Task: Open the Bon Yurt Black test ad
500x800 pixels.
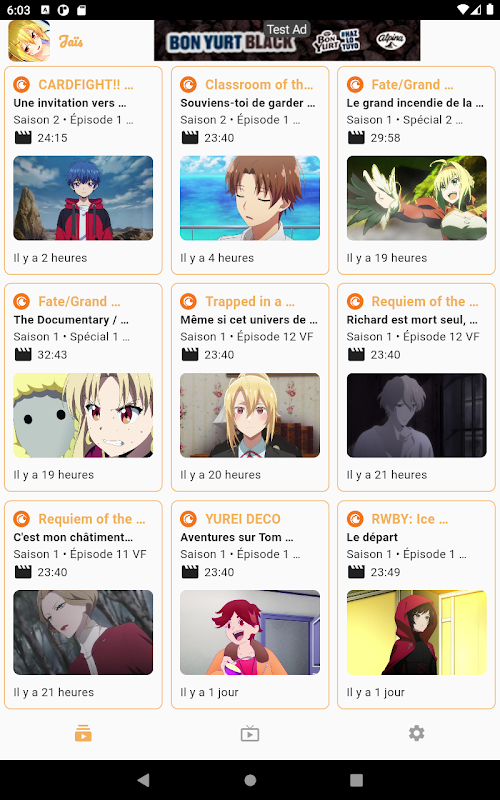Action: coord(287,41)
